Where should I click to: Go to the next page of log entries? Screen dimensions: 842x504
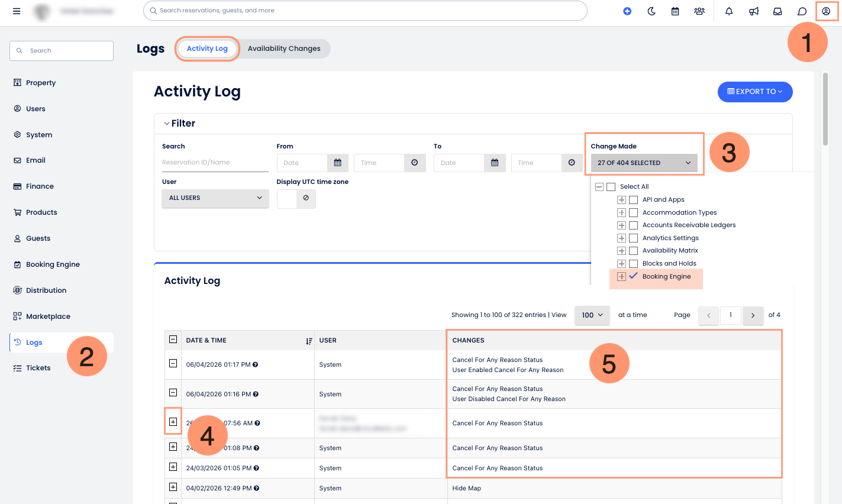[753, 315]
